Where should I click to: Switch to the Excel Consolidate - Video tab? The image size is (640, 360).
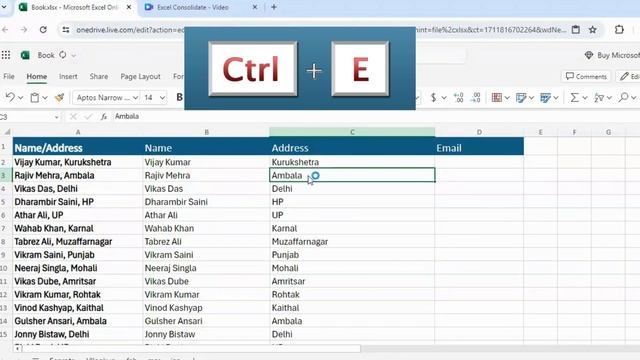tap(193, 7)
